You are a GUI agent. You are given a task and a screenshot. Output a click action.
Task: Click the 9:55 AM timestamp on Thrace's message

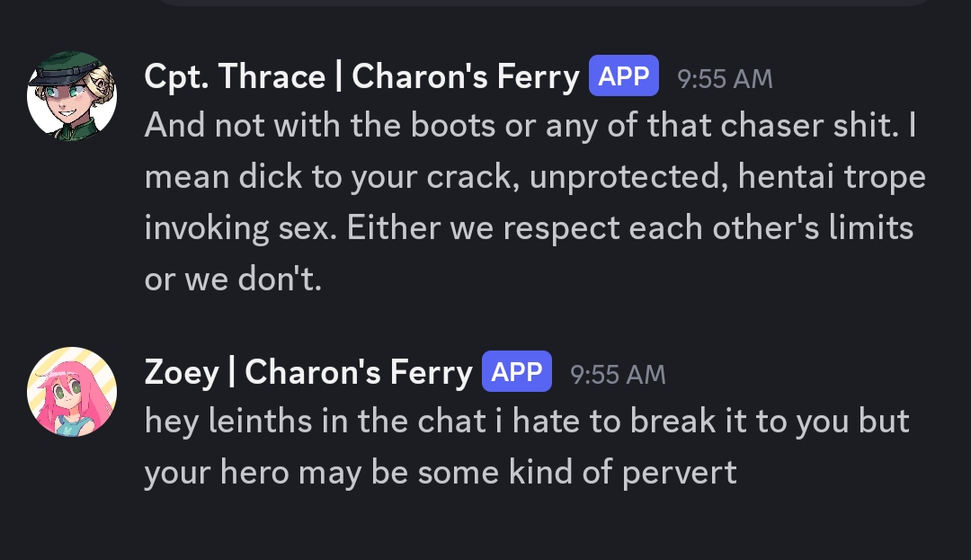[724, 79]
